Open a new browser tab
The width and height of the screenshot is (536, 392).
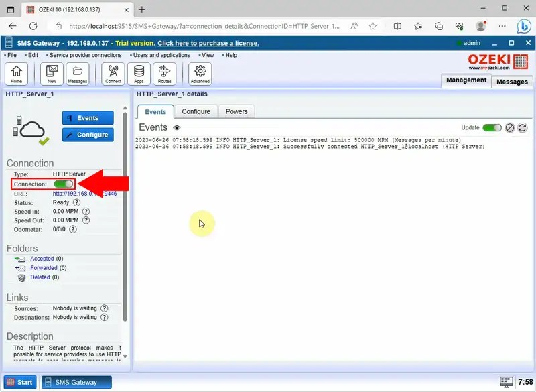[142, 10]
